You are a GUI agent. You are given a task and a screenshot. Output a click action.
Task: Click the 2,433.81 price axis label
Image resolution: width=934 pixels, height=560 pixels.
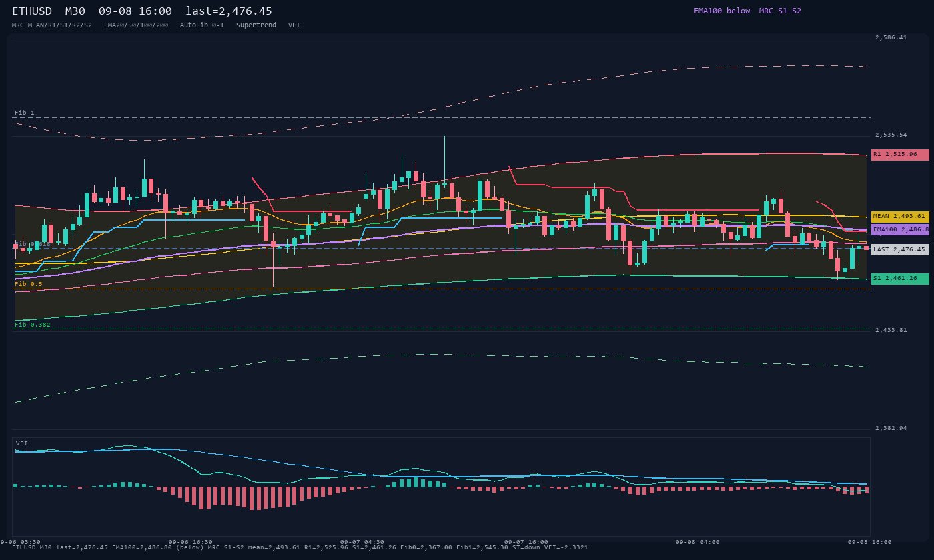(891, 331)
